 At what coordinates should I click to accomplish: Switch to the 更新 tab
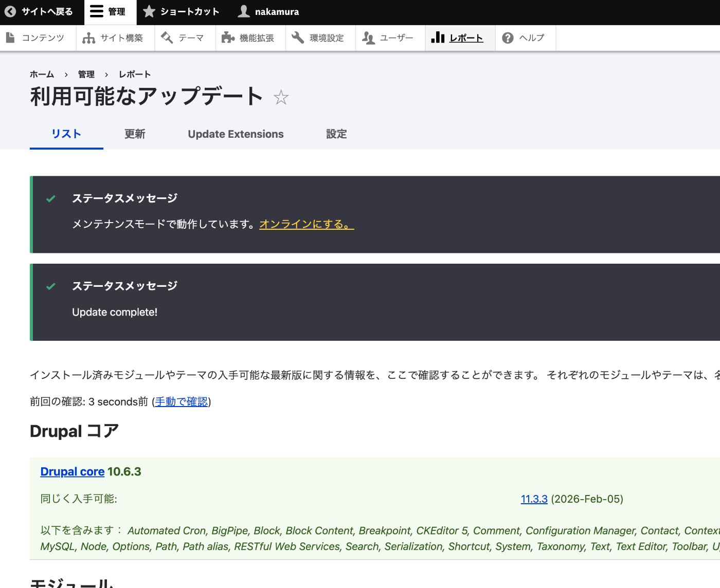[135, 134]
